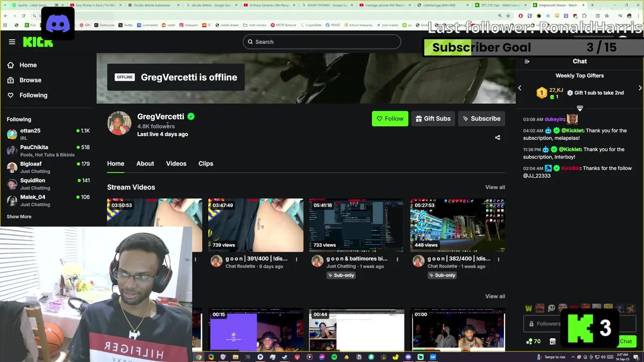Open ottan25 followed channel
This screenshot has height=362, width=644.
click(x=48, y=134)
